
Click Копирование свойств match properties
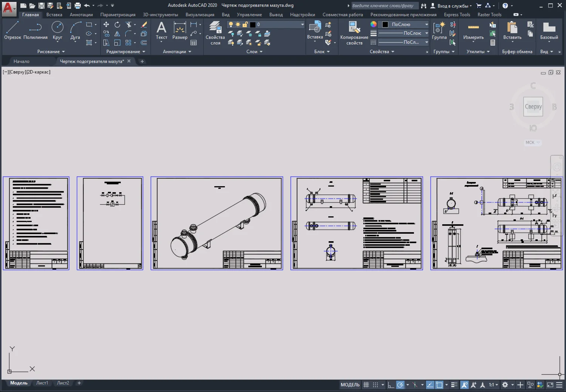[x=354, y=33]
